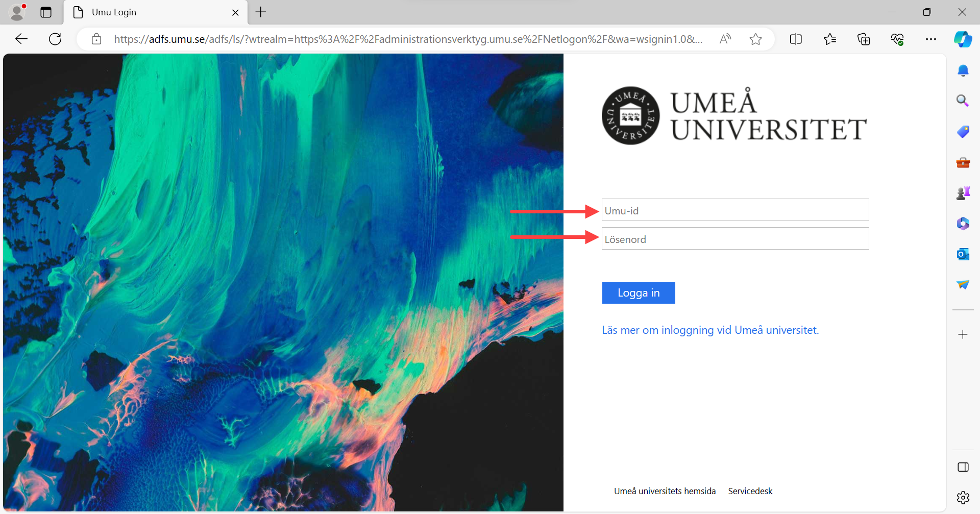Open Umeå universitets hemsida link
The width and height of the screenshot is (980, 514).
(665, 491)
